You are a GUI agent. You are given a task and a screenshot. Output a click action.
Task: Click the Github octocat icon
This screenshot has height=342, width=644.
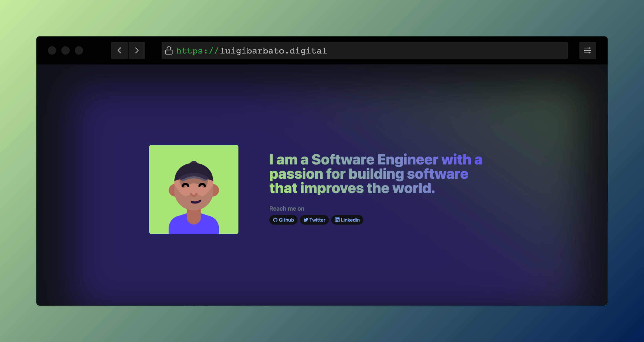(x=275, y=220)
